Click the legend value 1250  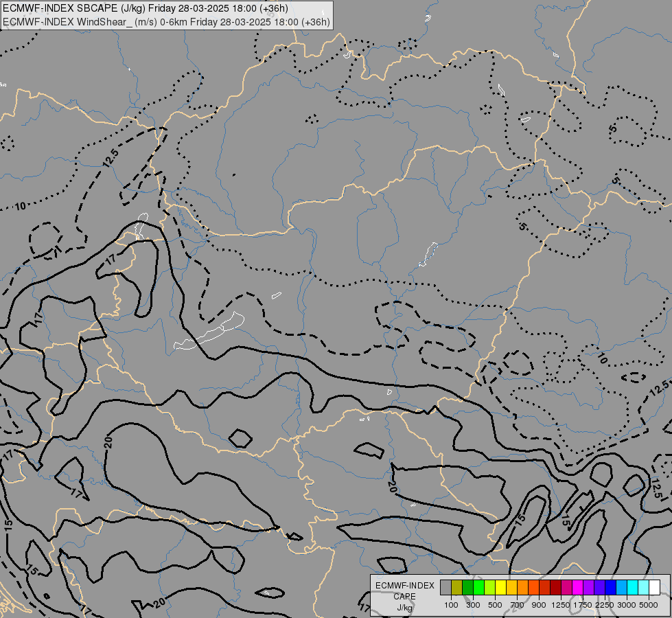click(561, 605)
